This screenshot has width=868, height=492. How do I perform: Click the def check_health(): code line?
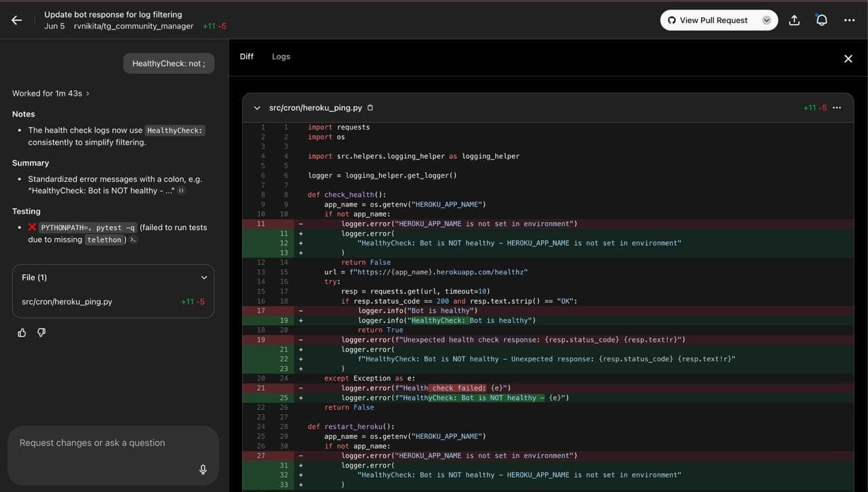pos(347,195)
